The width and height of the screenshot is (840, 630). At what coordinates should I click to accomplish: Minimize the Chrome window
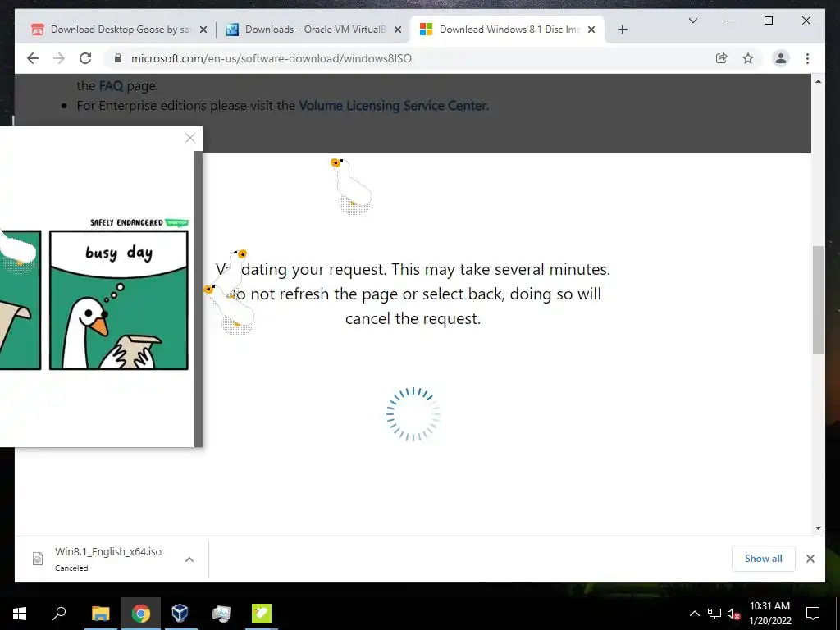click(x=731, y=21)
